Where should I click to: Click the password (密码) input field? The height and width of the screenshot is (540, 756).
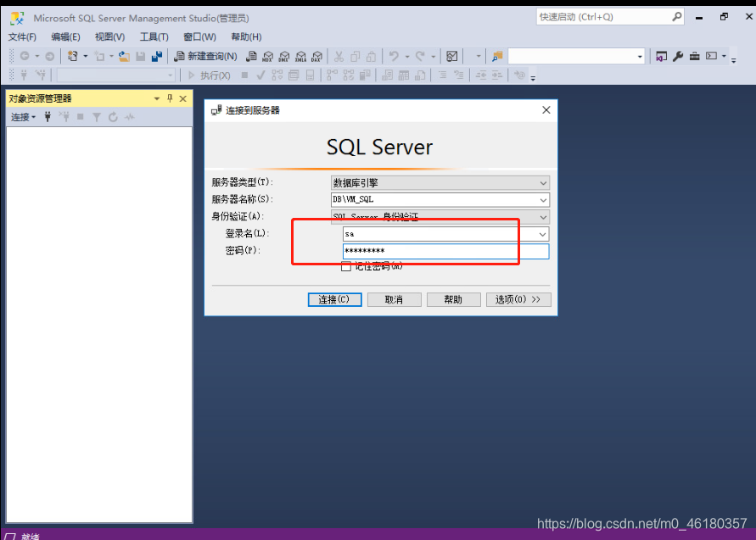click(446, 251)
